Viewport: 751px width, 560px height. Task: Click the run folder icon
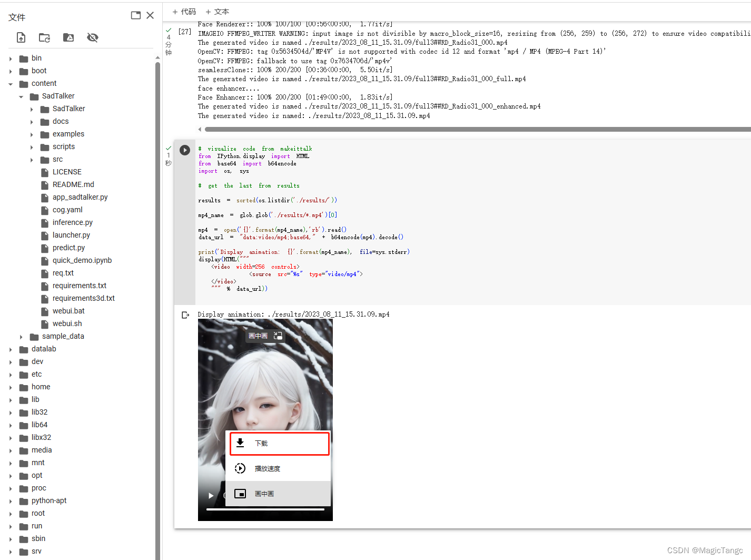point(24,526)
